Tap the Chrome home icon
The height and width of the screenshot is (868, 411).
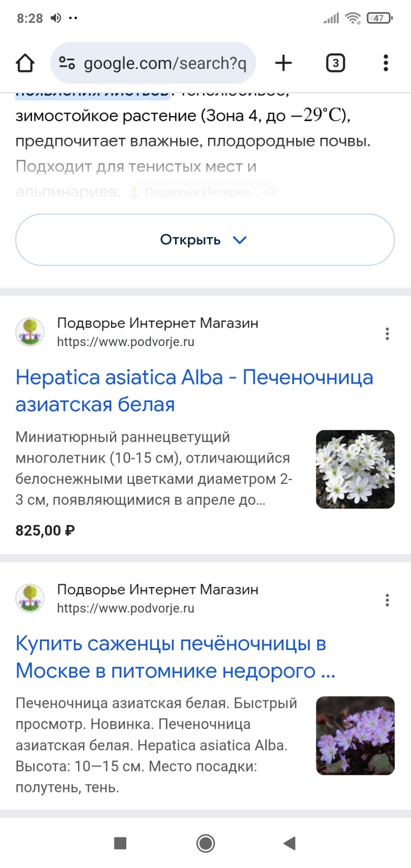25,63
